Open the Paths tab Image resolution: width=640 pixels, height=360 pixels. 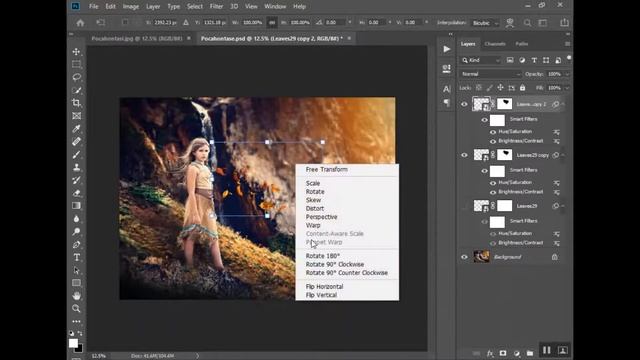(x=522, y=44)
